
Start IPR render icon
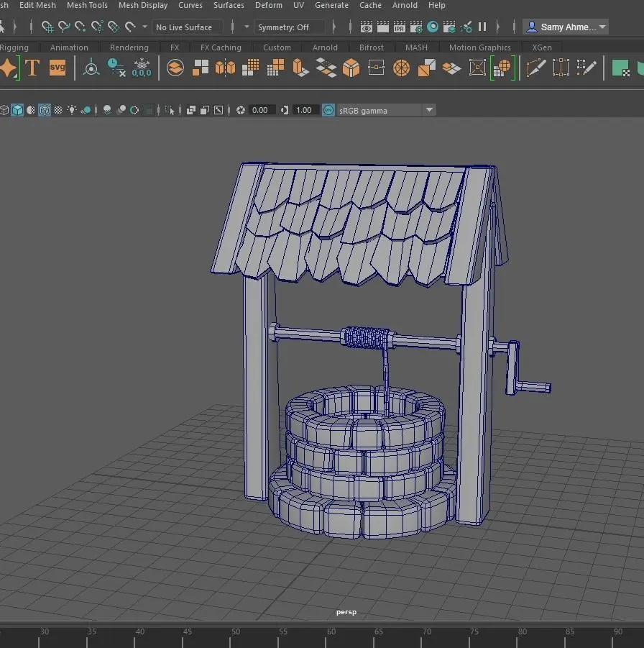point(400,27)
